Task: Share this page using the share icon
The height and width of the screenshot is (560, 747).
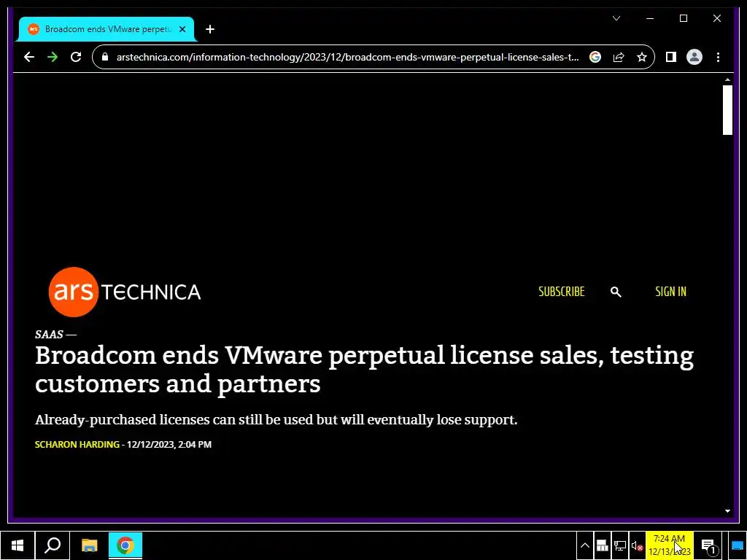Action: coord(619,57)
